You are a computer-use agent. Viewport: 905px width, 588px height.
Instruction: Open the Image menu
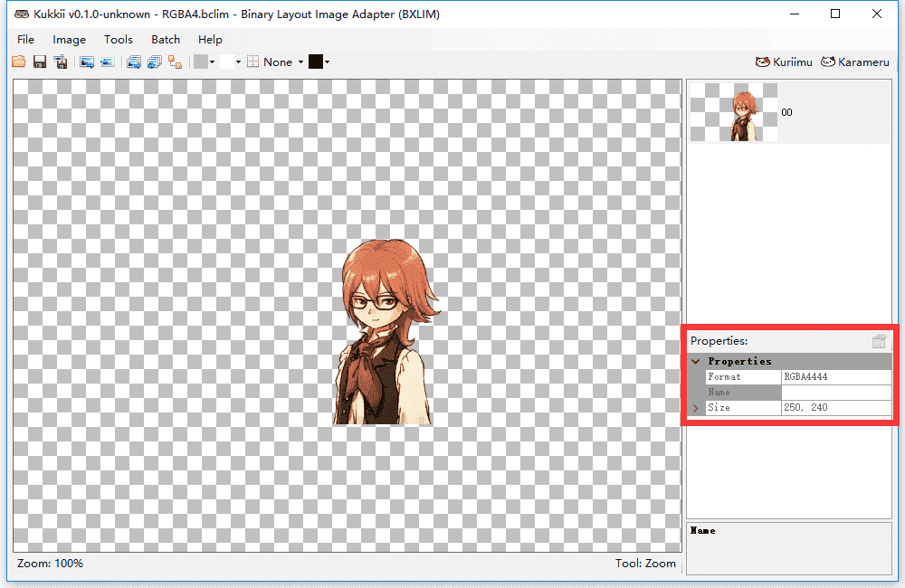tap(70, 39)
